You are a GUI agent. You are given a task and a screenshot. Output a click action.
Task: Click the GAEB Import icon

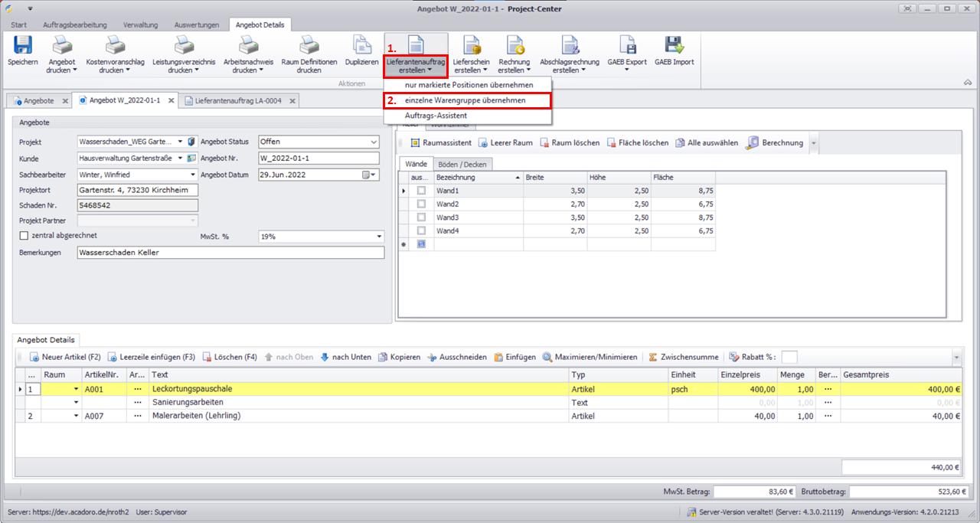[674, 47]
